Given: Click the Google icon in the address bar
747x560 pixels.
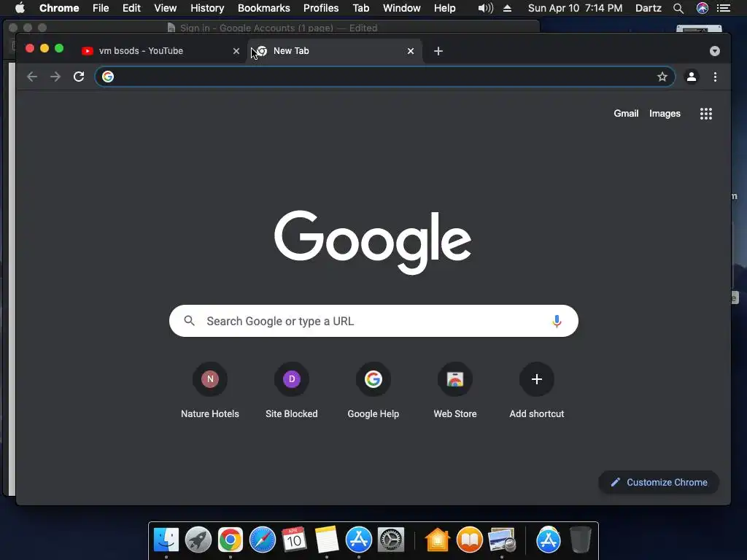Looking at the screenshot, I should [x=108, y=77].
